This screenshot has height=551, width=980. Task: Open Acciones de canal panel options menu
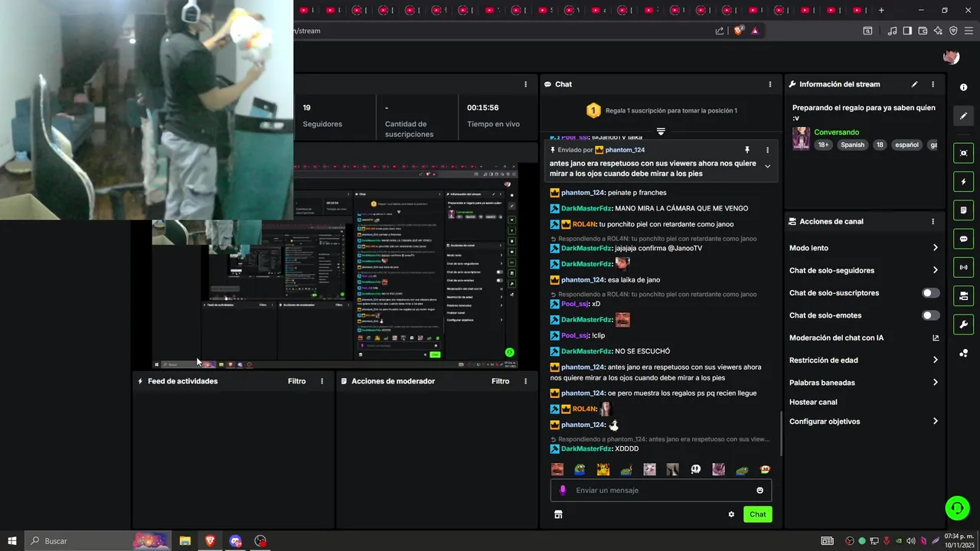click(x=933, y=221)
